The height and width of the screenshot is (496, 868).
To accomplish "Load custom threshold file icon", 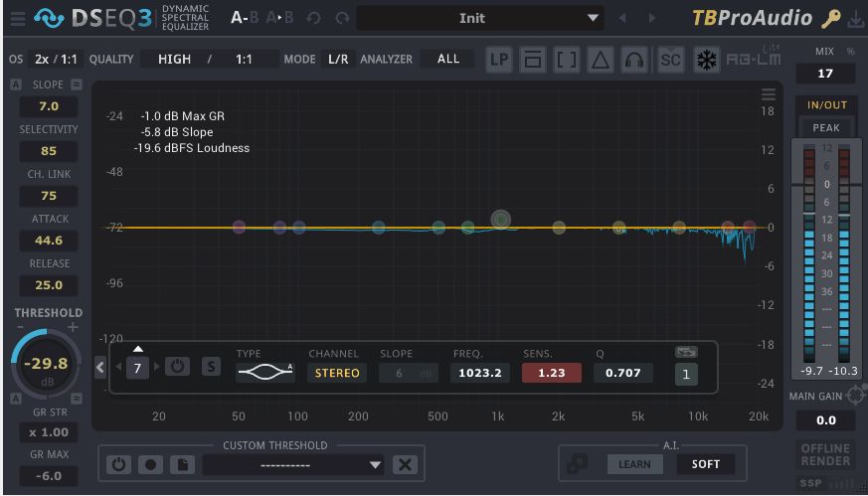I will click(x=182, y=464).
